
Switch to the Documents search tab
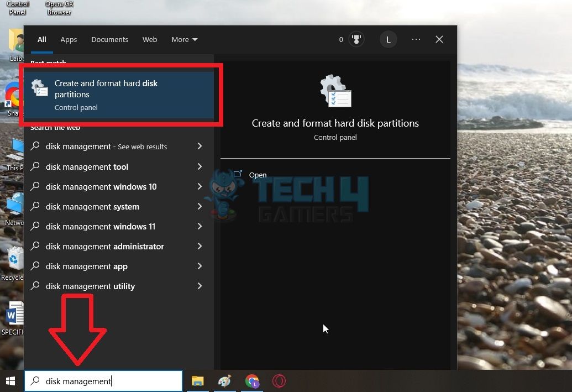(x=109, y=40)
